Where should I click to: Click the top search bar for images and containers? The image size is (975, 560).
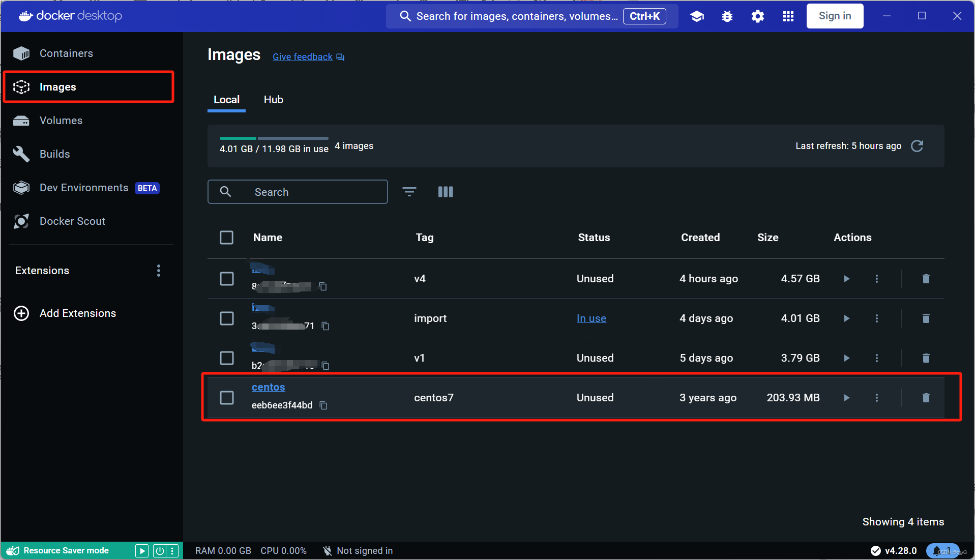coord(531,16)
